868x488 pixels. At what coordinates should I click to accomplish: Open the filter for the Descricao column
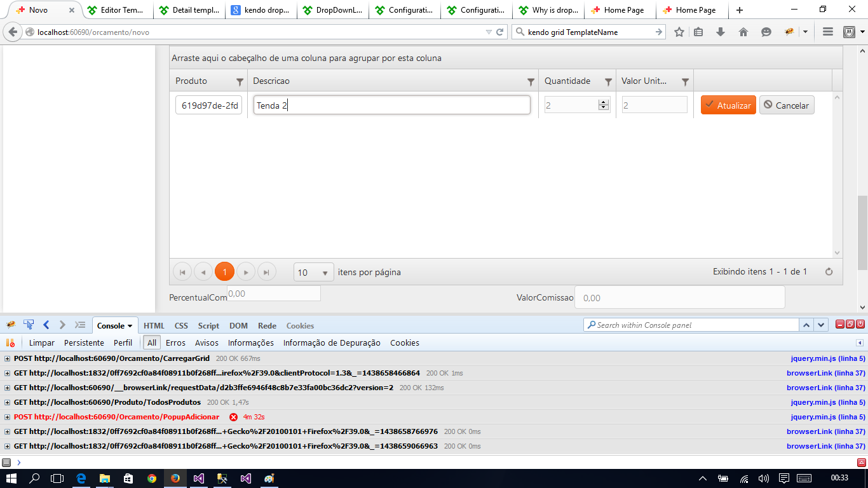click(531, 81)
